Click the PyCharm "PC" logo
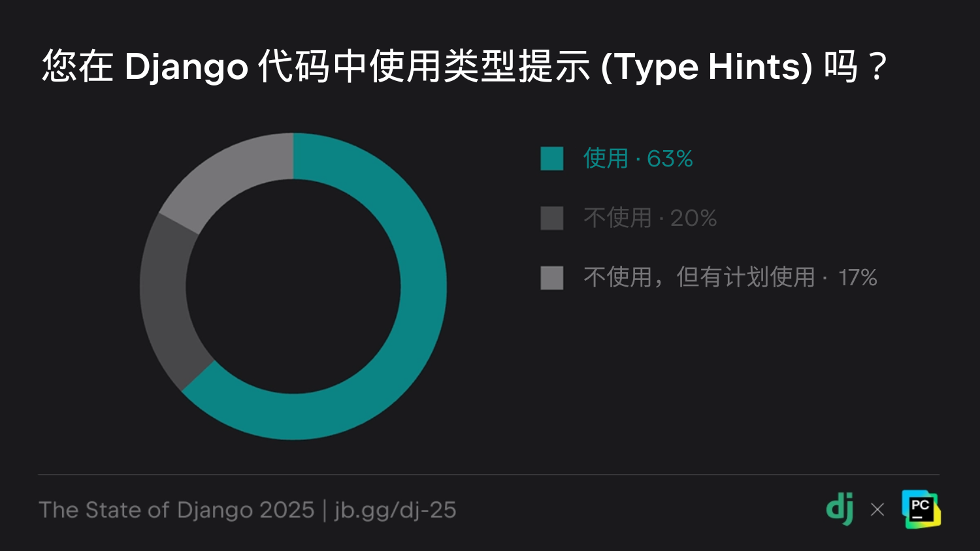The image size is (980, 551). tap(921, 509)
